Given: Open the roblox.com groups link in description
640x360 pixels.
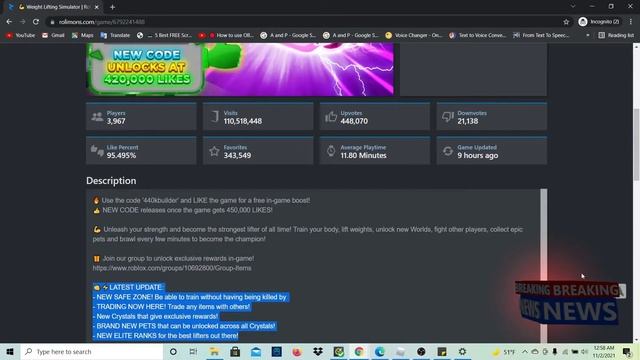Looking at the screenshot, I should click(x=172, y=268).
